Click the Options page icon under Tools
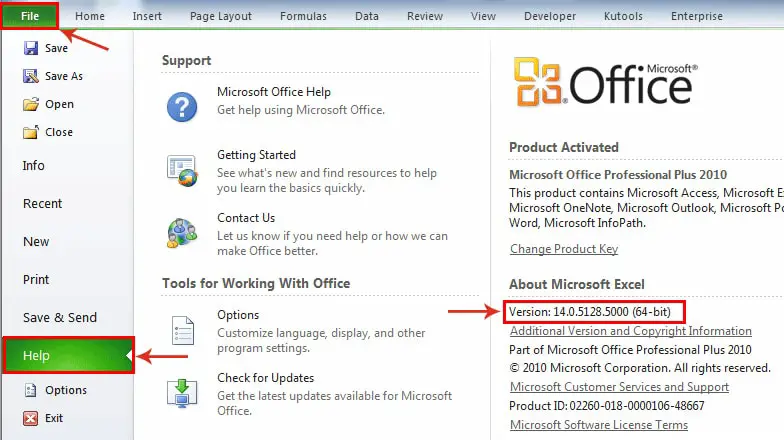The image size is (784, 440). pos(182,330)
